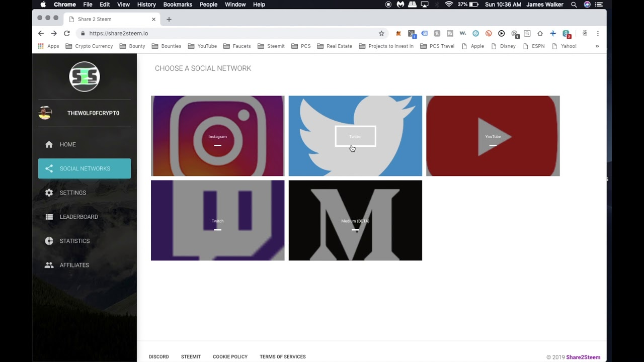Open the Real Estate bookmarks folder
644x362 pixels.
[335, 46]
